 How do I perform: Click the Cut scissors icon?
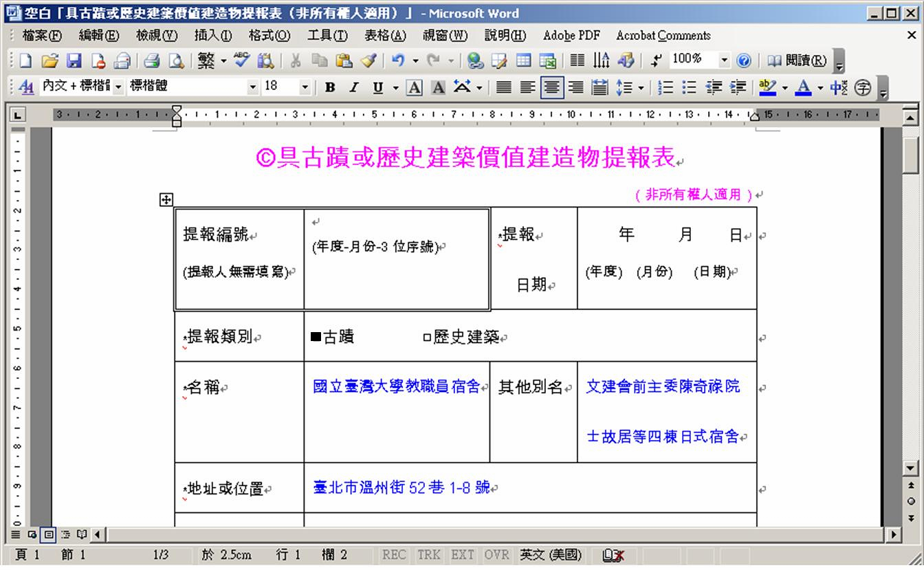(296, 61)
